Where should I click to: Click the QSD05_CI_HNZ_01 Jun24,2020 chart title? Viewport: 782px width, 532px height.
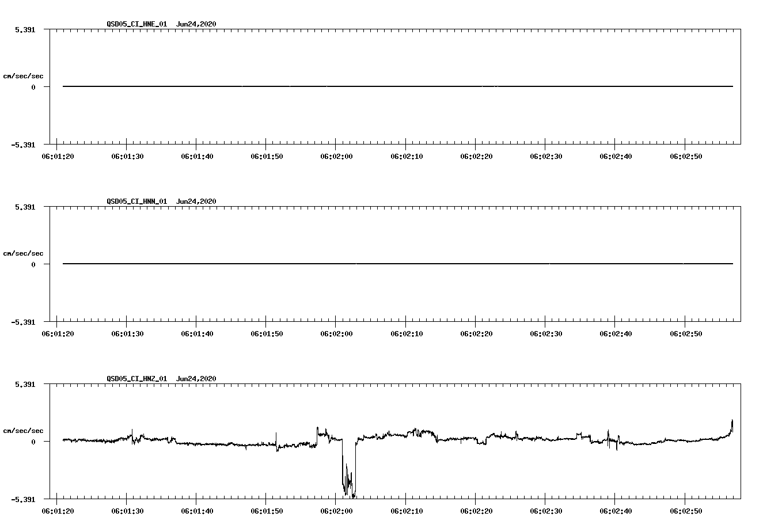(161, 379)
